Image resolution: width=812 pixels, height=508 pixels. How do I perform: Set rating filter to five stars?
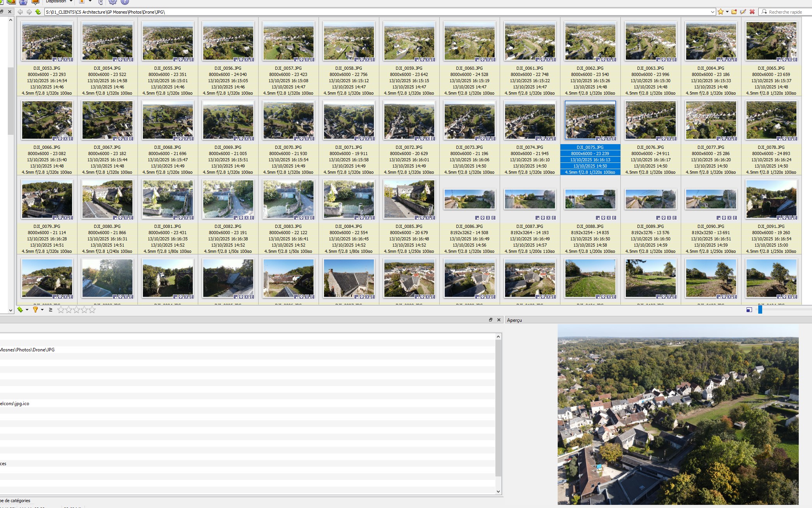pos(92,310)
